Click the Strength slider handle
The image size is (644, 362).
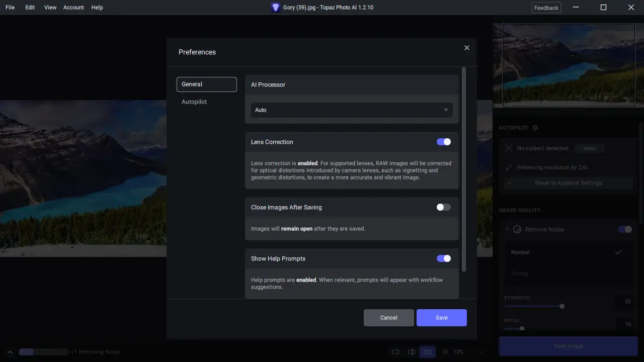tap(562, 306)
